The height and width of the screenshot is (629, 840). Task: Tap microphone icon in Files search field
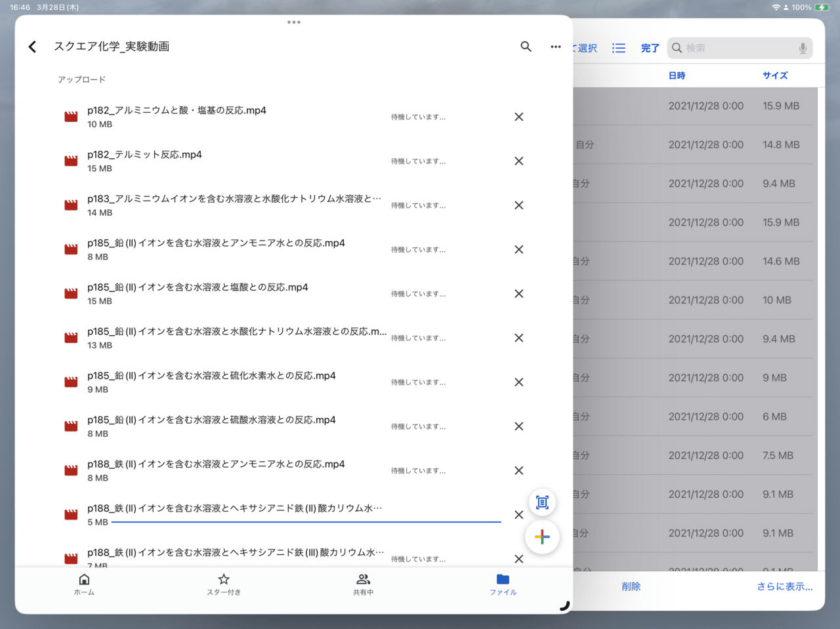pyautogui.click(x=803, y=48)
